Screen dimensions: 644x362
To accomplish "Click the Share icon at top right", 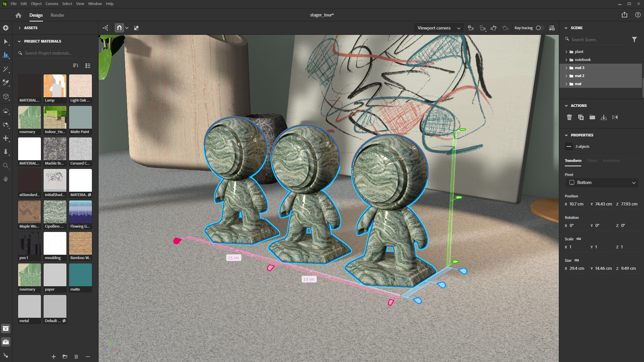I will click(624, 15).
